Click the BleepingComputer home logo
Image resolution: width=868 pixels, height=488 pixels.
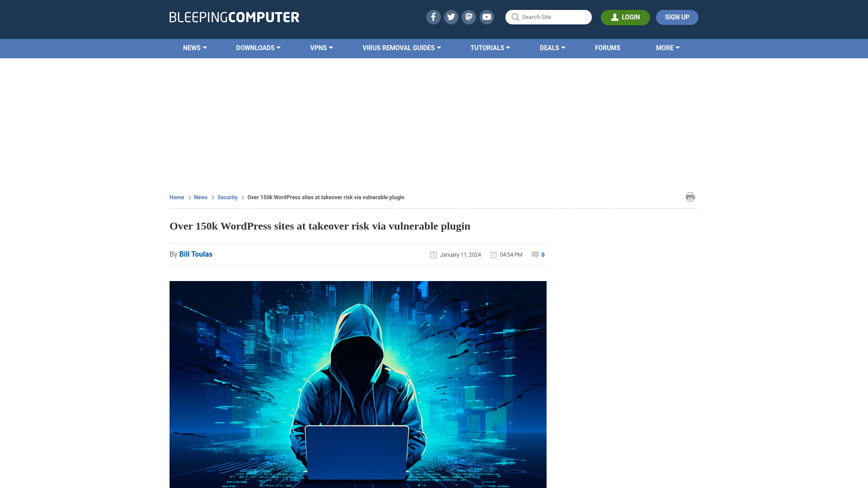point(234,17)
